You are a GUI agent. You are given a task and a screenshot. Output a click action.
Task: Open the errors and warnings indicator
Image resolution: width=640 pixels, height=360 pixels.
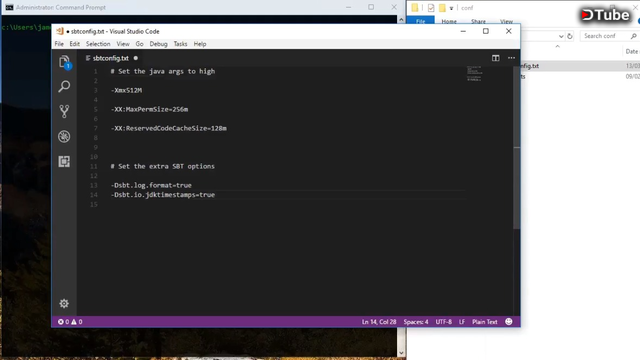pyautogui.click(x=70, y=322)
